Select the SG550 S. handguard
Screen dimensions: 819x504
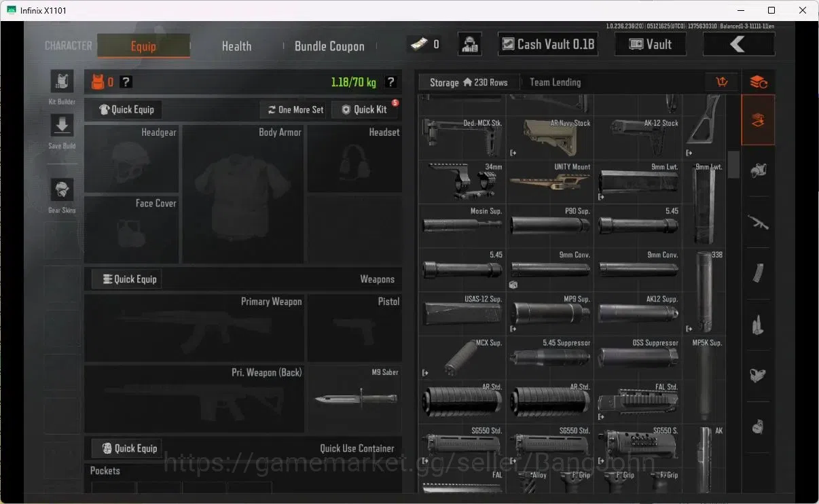pyautogui.click(x=638, y=446)
